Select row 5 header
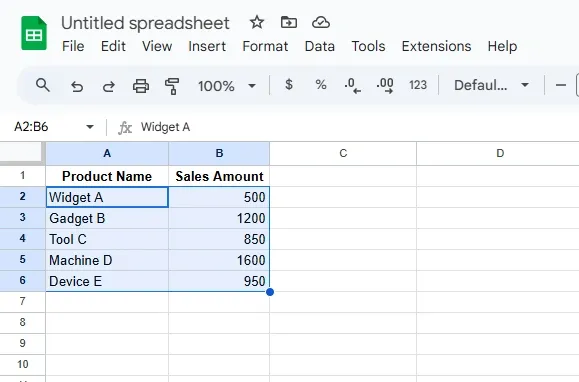Screen dimensions: 579x382 tap(23, 259)
